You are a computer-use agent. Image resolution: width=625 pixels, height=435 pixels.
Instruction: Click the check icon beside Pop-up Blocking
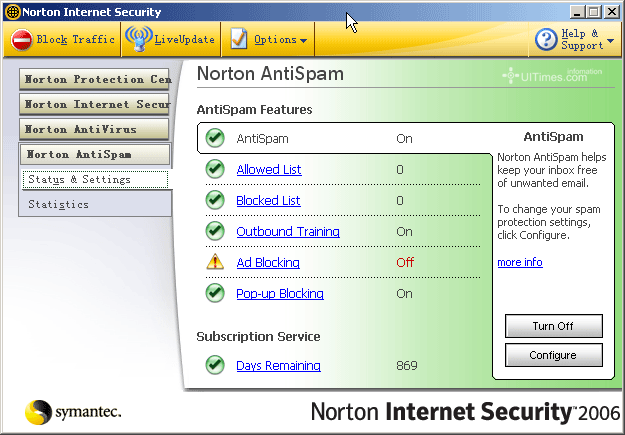[215, 293]
